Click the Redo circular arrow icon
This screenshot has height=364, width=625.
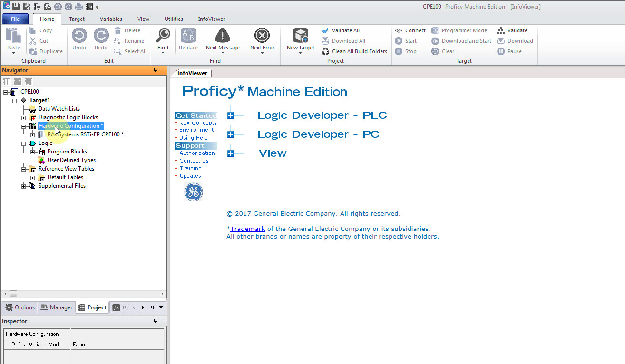click(101, 36)
